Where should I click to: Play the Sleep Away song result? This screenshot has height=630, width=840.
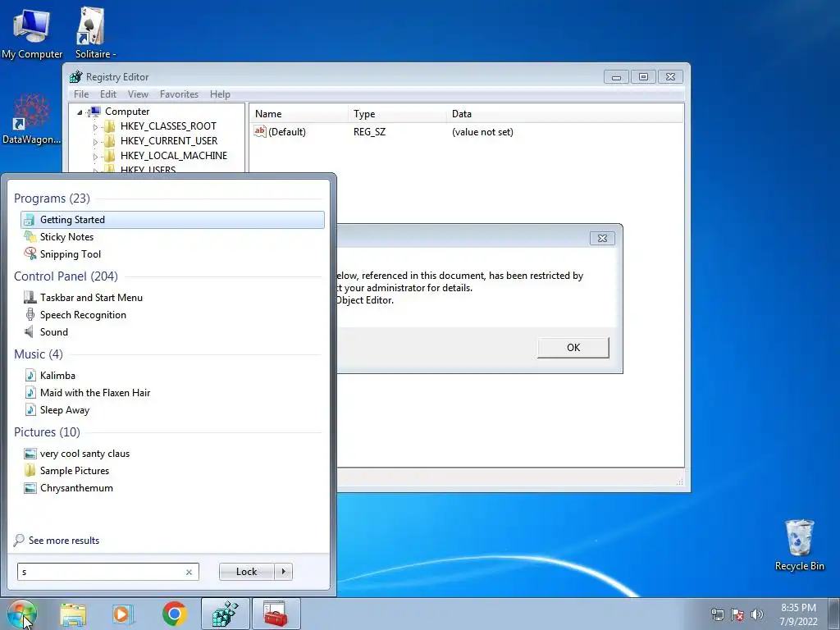pyautogui.click(x=172, y=410)
